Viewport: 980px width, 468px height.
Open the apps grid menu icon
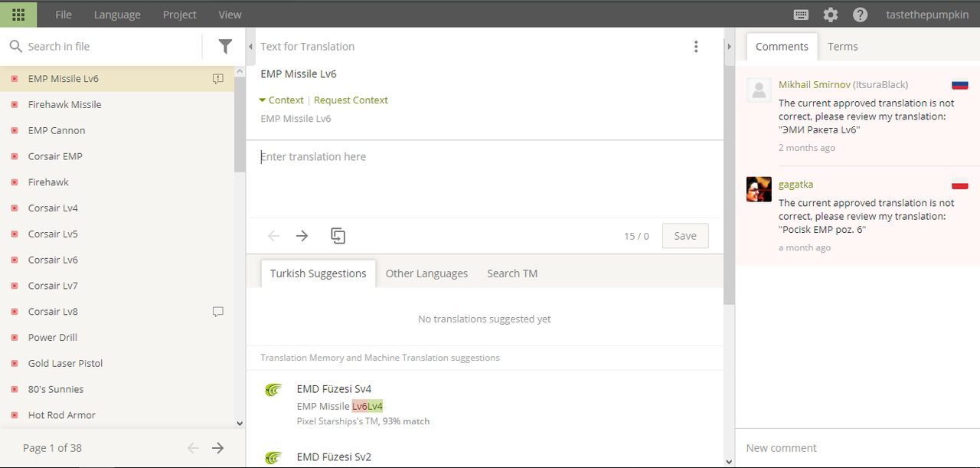18,14
